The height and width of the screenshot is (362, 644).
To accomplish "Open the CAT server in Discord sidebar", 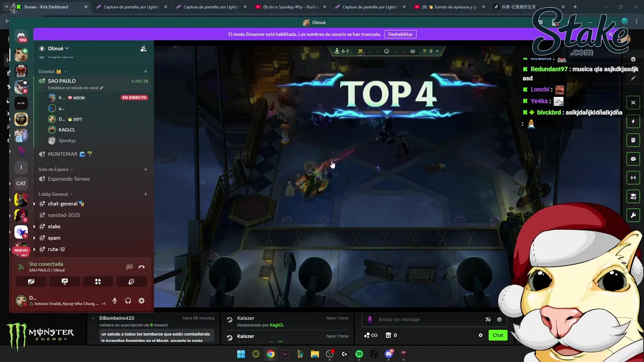I will click(x=21, y=184).
